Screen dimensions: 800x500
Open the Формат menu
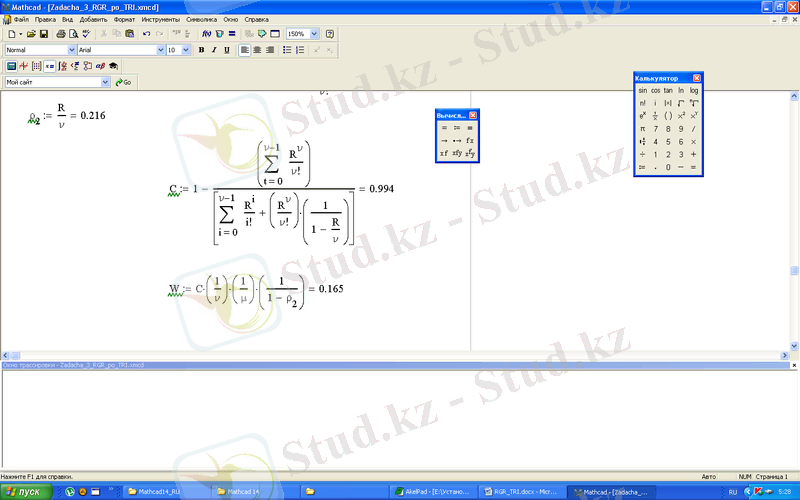[x=124, y=19]
